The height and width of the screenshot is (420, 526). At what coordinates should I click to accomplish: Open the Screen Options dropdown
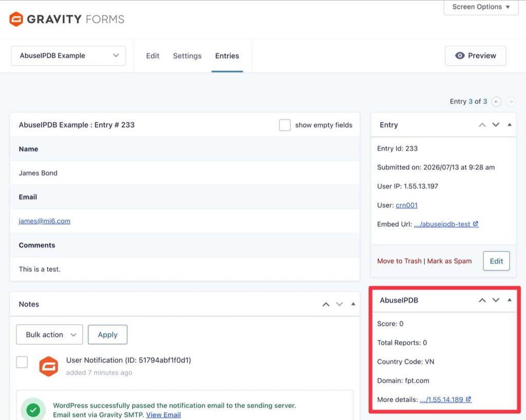(x=481, y=7)
